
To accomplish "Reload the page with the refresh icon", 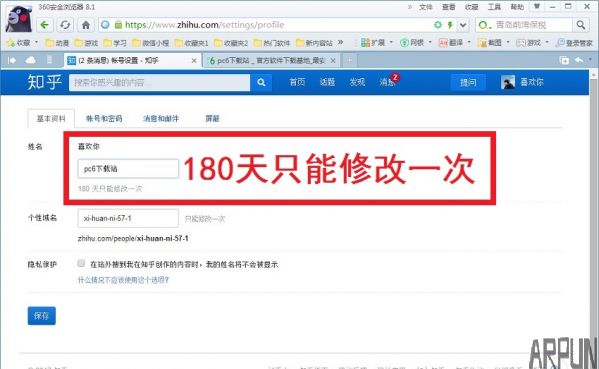I will tap(65, 25).
